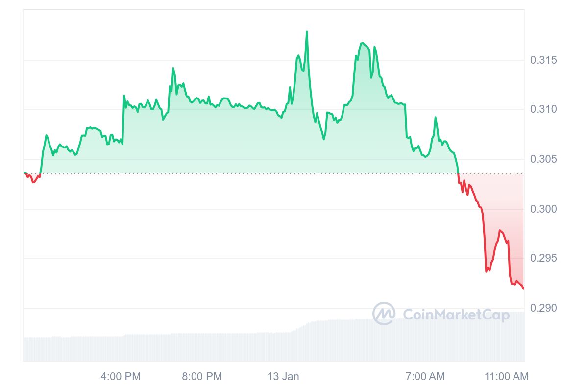Select the 7:00 AM time label
The image size is (588, 392).
point(425,377)
